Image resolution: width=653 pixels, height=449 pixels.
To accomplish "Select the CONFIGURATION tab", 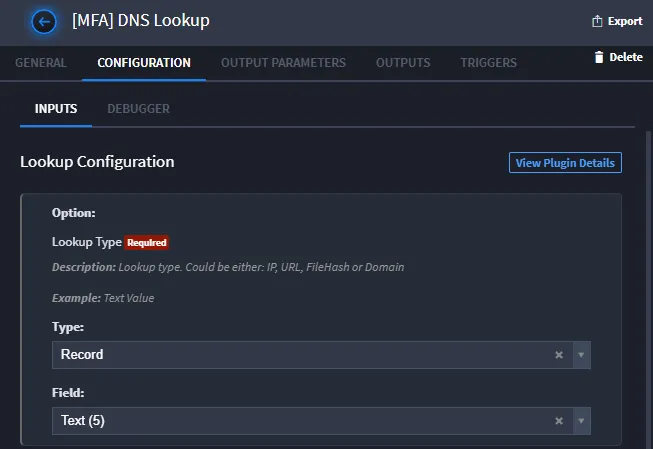I will [x=144, y=63].
